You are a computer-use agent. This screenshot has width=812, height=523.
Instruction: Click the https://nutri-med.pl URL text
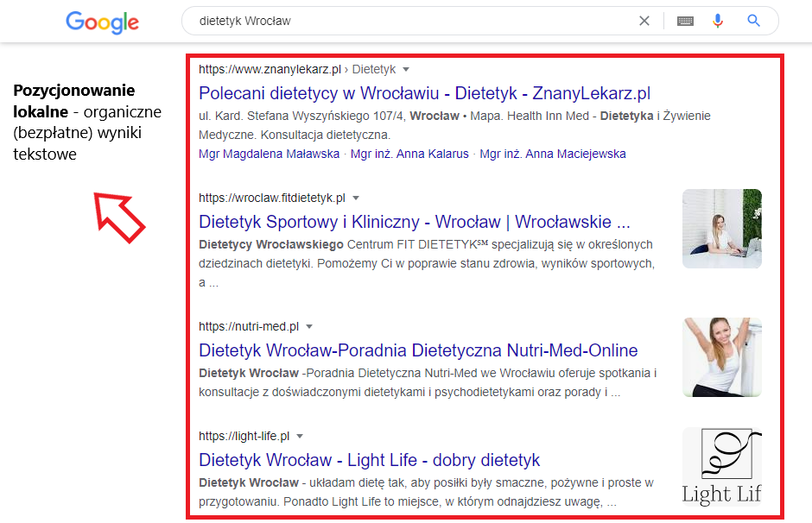tap(249, 327)
